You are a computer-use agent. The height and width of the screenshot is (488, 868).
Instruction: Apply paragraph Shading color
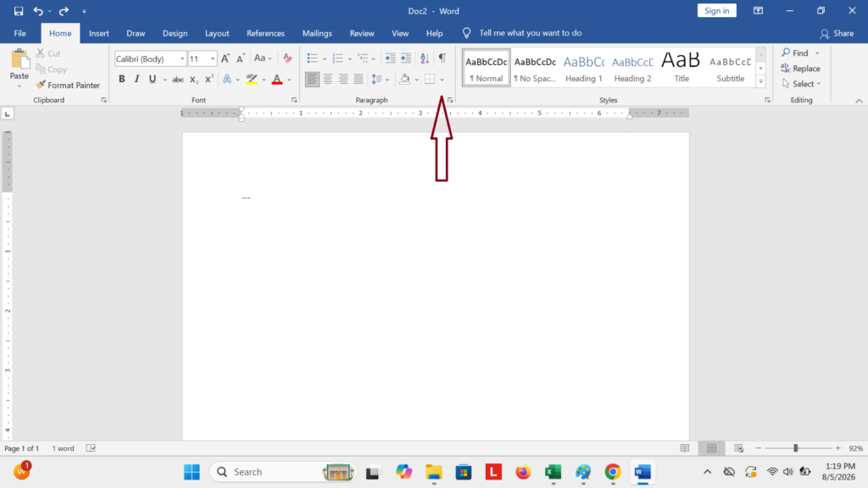coord(404,79)
